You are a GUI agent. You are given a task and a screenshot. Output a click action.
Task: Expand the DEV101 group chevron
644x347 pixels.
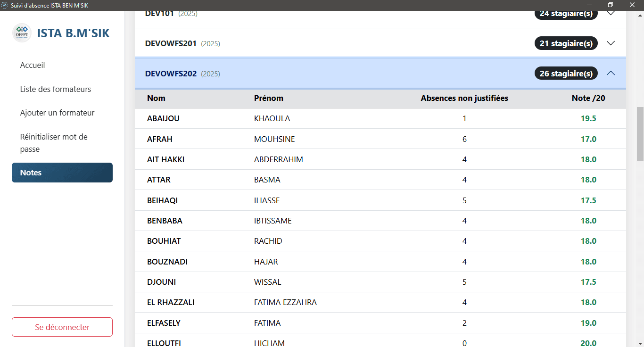[611, 13]
